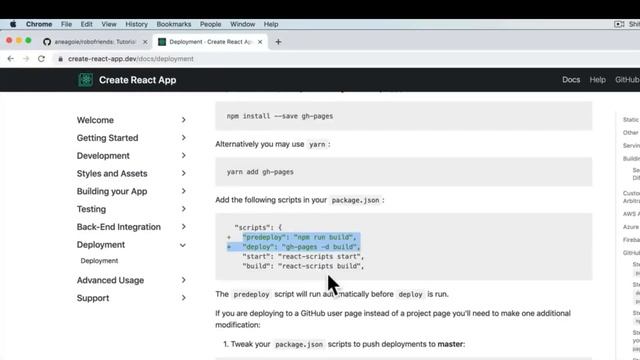Click the highlighted "predeploy" script line

299,237
